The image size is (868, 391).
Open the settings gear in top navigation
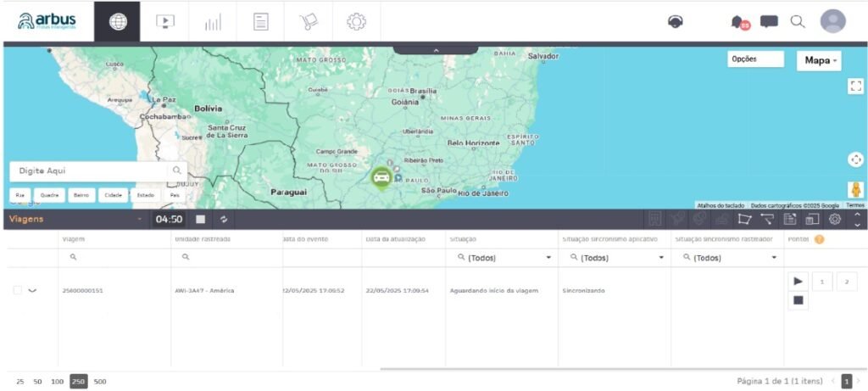pos(356,22)
